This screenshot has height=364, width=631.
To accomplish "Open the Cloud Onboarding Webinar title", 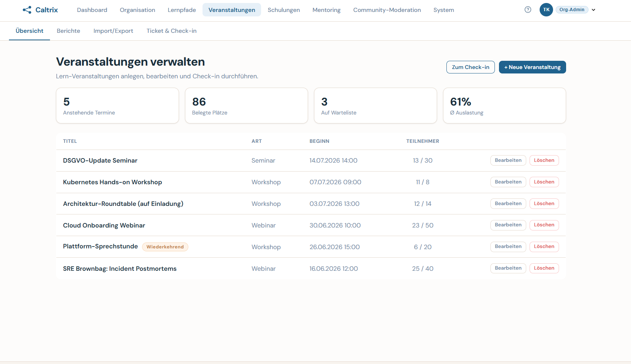I will pos(104,225).
